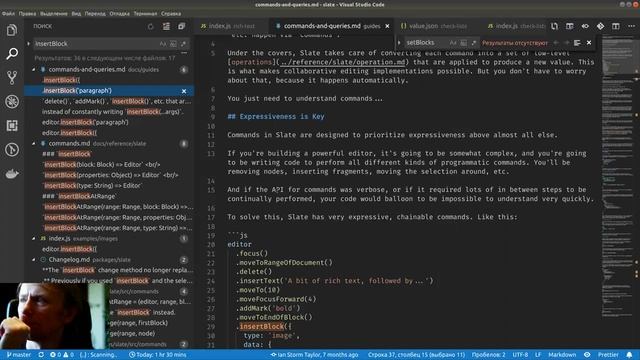The image size is (640, 360).
Task: Click the editor minimap
Action: (x=618, y=176)
